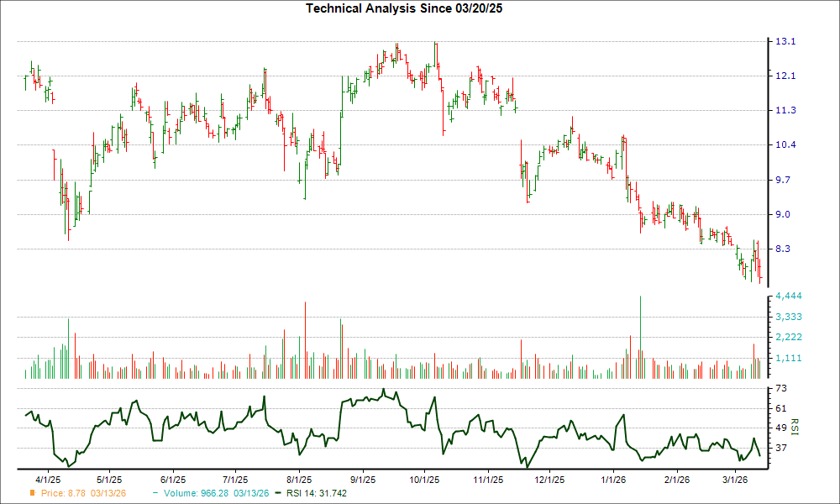The width and height of the screenshot is (840, 504).
Task: Select the green RSI 14 legend line marker
Action: (x=277, y=494)
